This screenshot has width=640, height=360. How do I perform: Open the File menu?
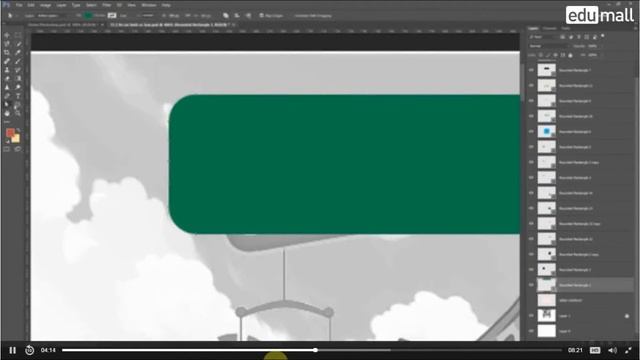coord(19,5)
